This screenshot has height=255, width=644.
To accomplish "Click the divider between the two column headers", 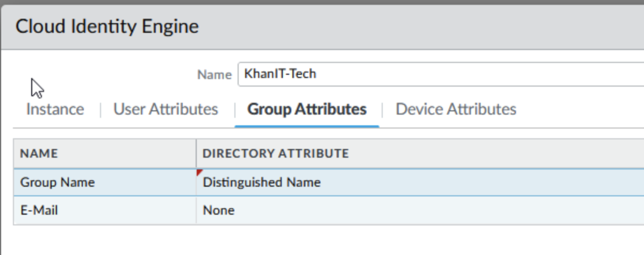I will pos(196,154).
